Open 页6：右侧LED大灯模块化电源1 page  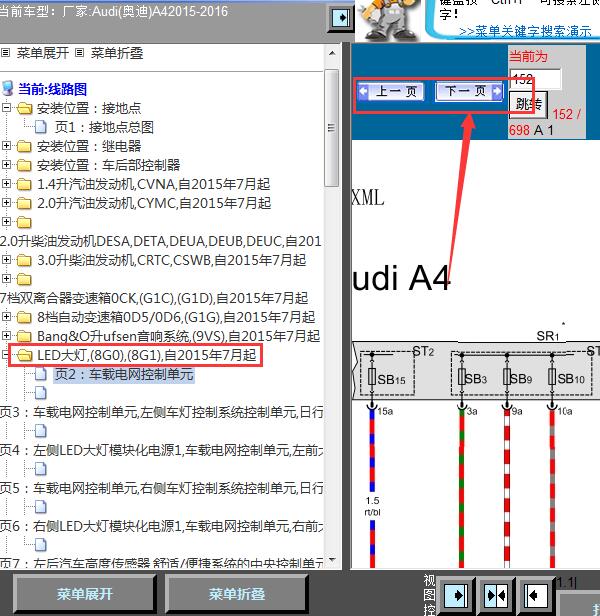(x=161, y=526)
